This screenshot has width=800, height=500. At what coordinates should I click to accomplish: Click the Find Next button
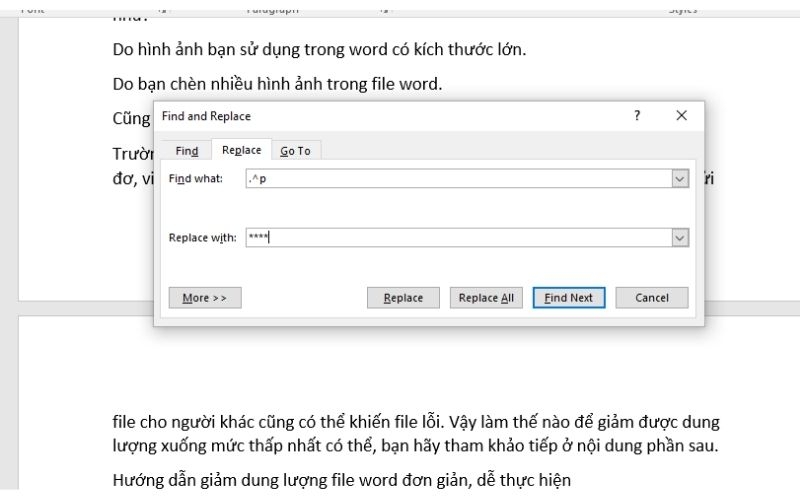[569, 297]
